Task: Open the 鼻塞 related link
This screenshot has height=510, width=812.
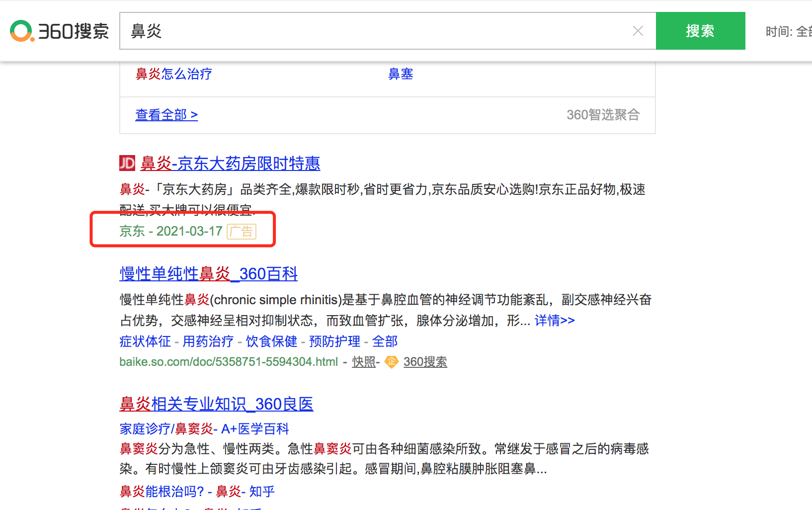Action: click(401, 74)
